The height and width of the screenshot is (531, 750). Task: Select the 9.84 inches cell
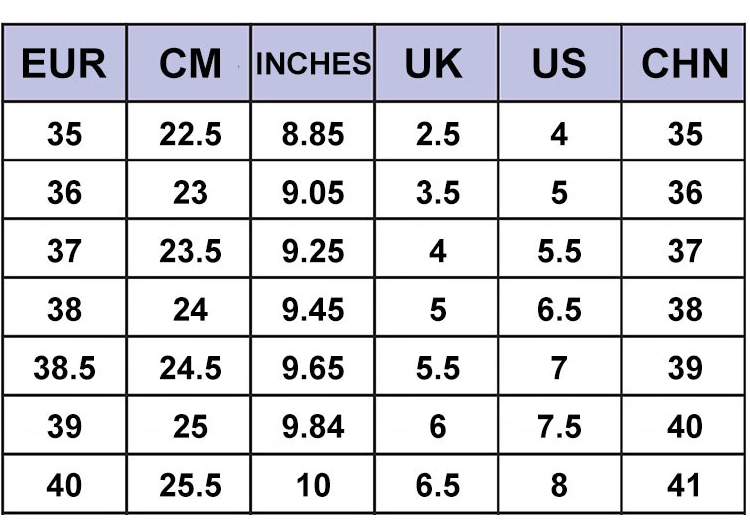click(313, 427)
